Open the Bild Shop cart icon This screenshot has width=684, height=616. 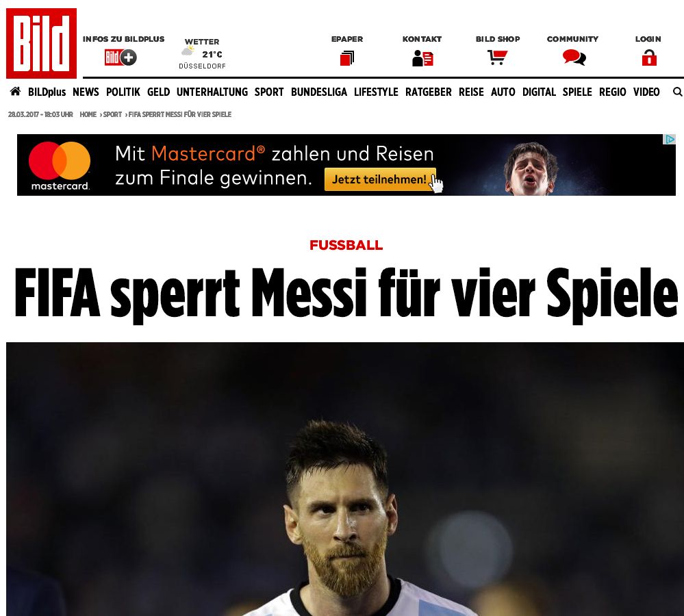click(x=497, y=57)
